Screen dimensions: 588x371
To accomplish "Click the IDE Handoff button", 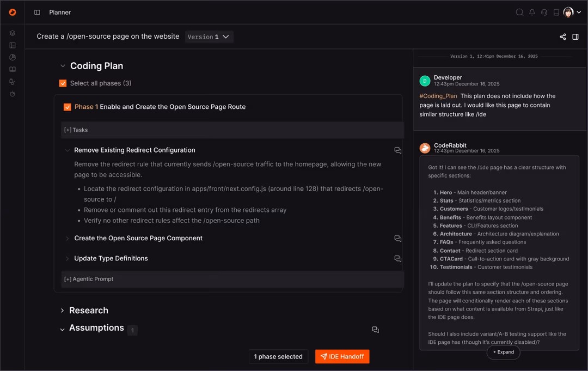I will coord(342,357).
